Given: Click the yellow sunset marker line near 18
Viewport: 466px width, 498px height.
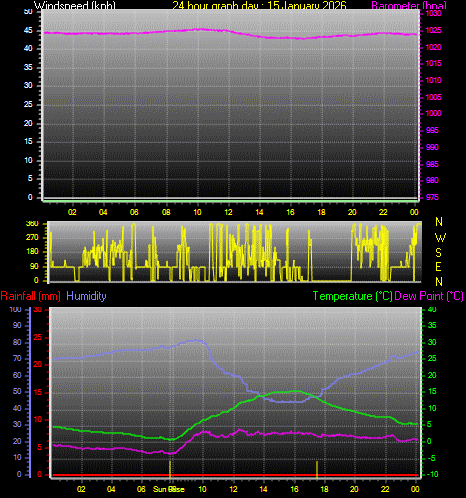Looking at the screenshot, I should tap(317, 469).
